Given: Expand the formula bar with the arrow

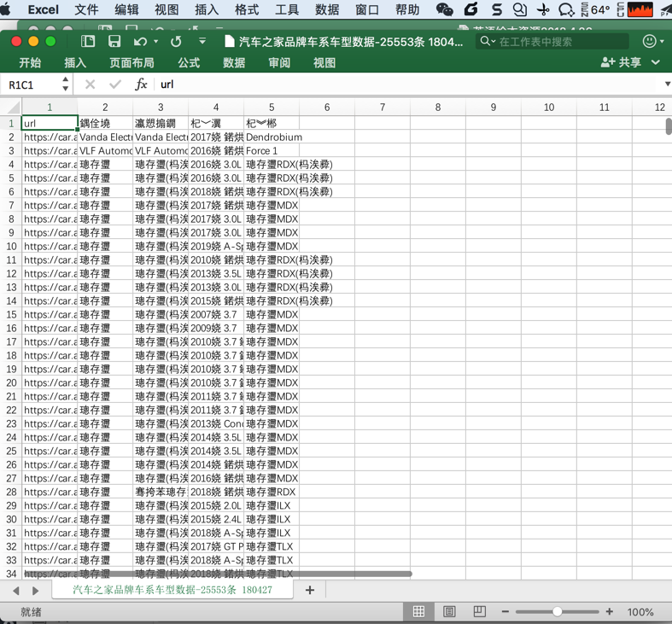Looking at the screenshot, I should click(667, 84).
